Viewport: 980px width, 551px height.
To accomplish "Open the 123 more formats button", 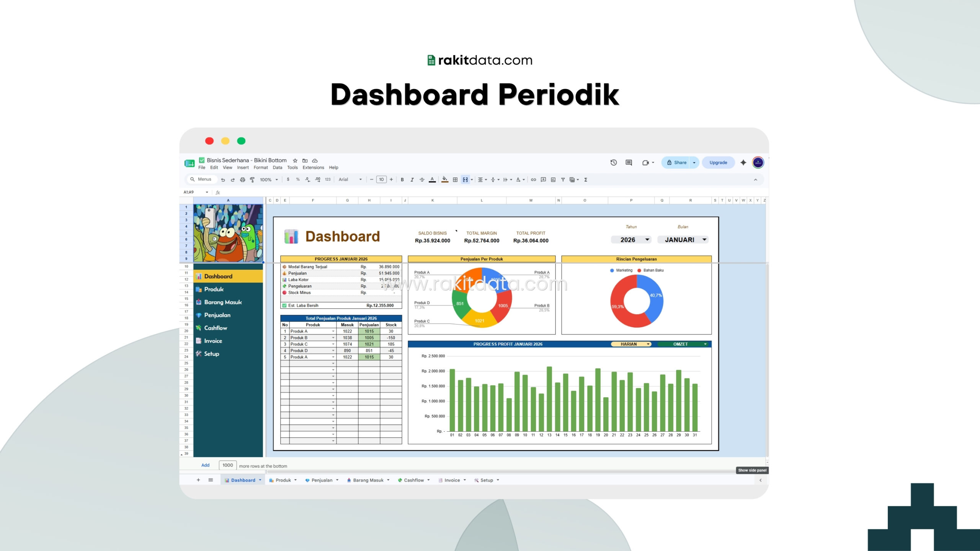I will (328, 179).
